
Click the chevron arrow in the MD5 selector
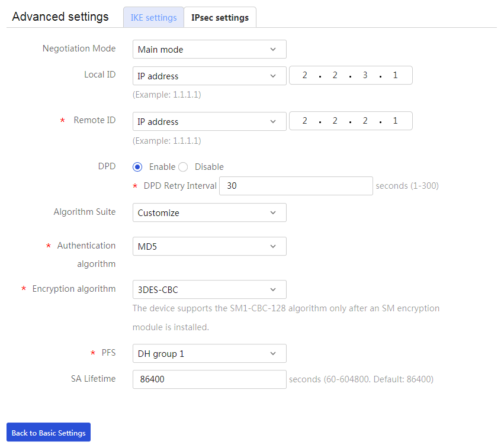273,246
